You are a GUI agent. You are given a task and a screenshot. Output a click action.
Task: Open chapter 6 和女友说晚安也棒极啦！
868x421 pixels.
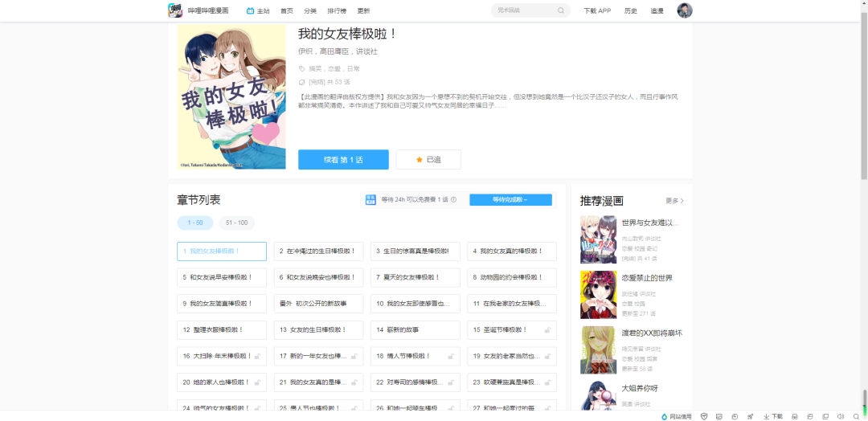(x=318, y=277)
